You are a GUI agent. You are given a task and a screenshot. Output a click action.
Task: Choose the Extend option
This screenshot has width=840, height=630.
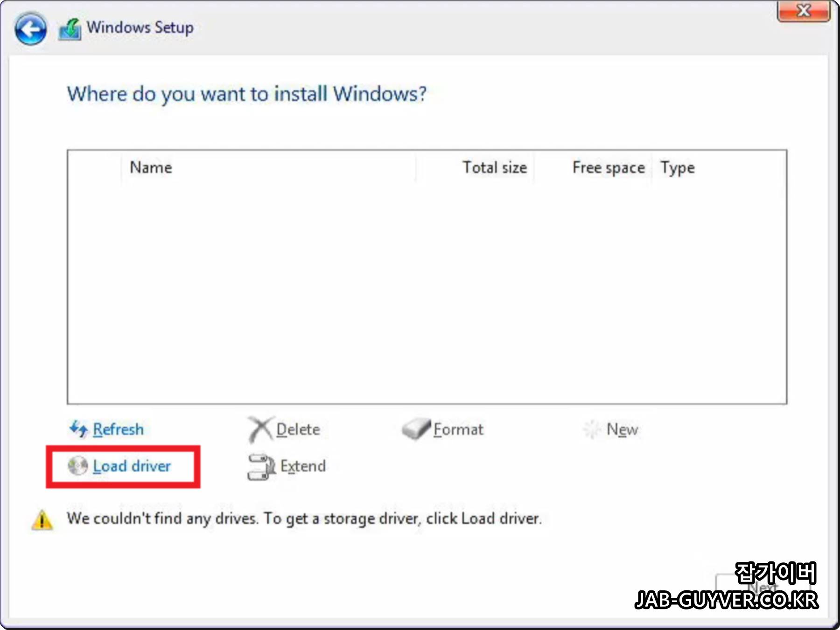303,466
